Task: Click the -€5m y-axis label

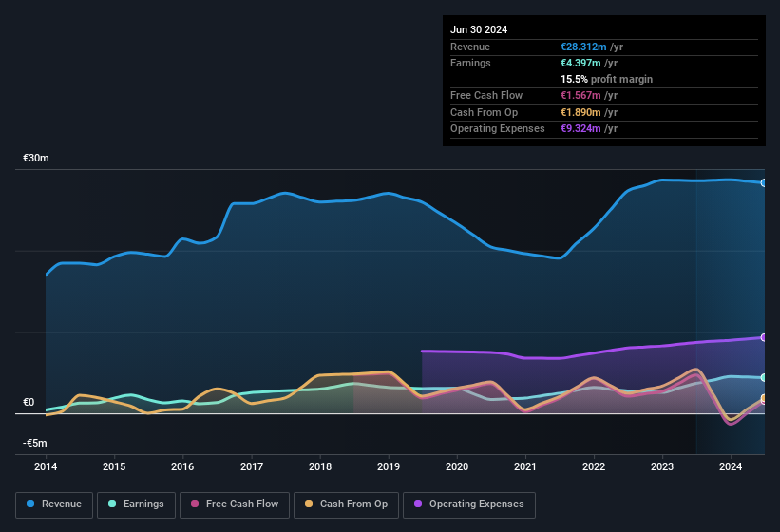Action: pos(35,443)
